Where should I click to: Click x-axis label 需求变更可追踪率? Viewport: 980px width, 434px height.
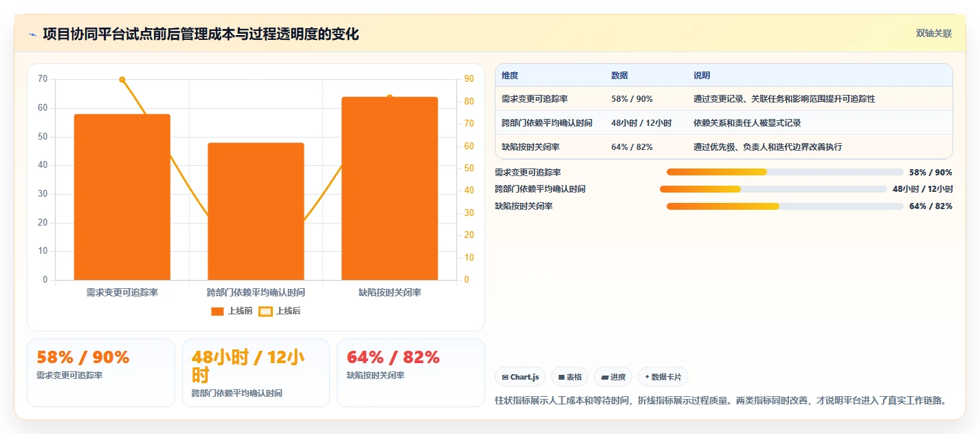tap(122, 292)
